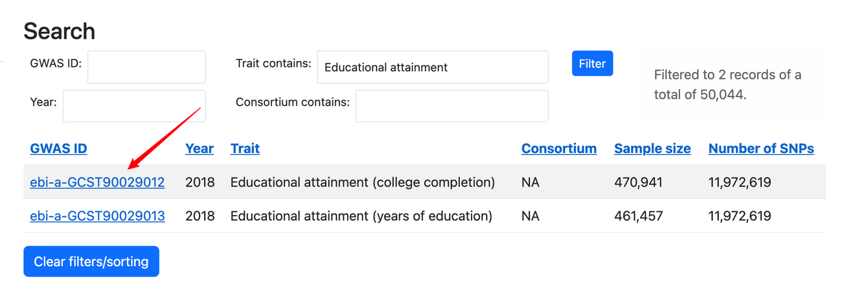
Task: Sort by the Sample size column header
Action: pos(652,149)
